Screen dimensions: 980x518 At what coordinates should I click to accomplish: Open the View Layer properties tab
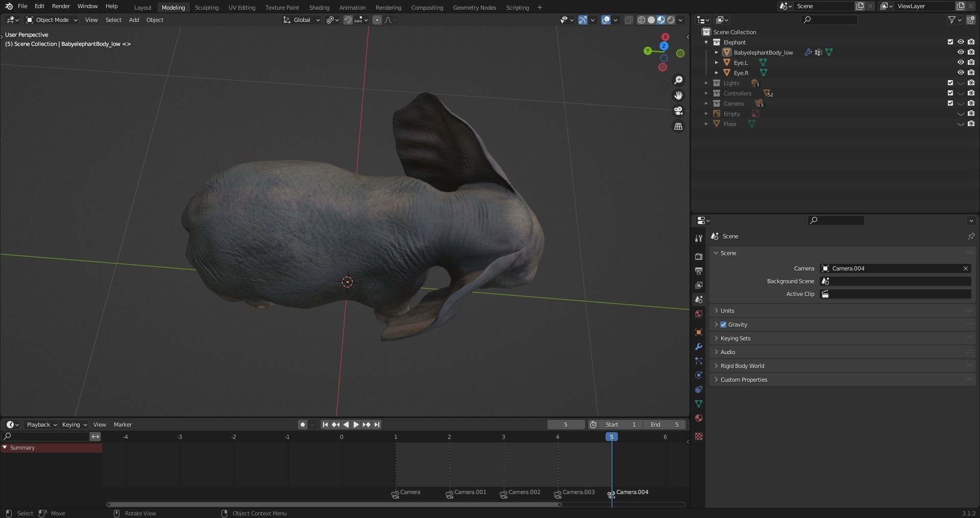pyautogui.click(x=699, y=285)
